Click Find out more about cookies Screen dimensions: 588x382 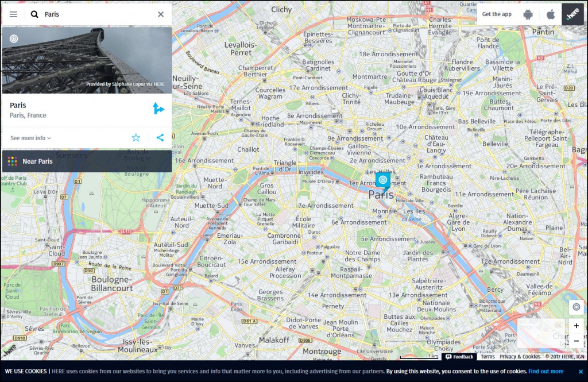pyautogui.click(x=546, y=371)
